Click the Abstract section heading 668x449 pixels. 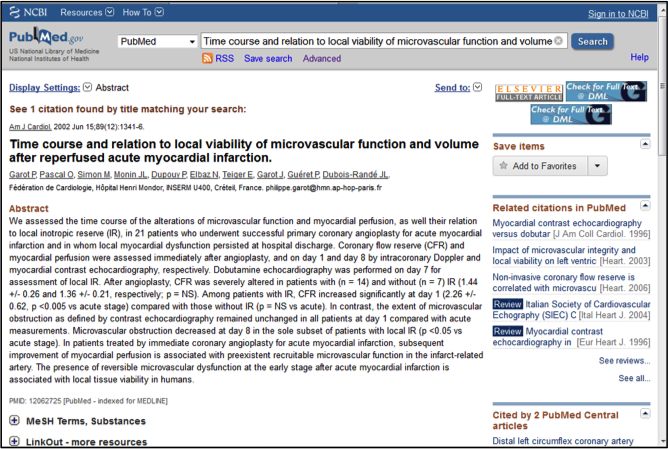(29, 208)
